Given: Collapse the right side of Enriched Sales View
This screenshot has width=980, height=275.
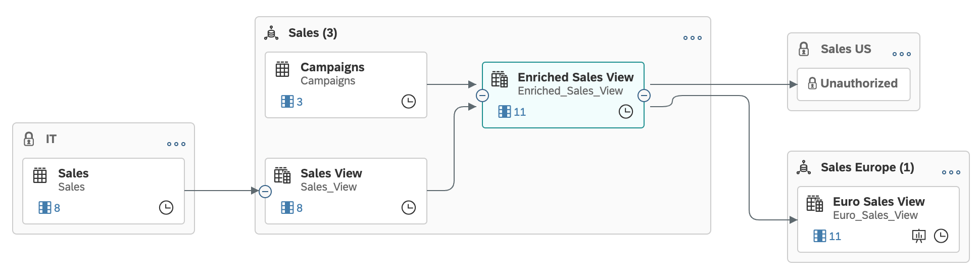Looking at the screenshot, I should [644, 96].
